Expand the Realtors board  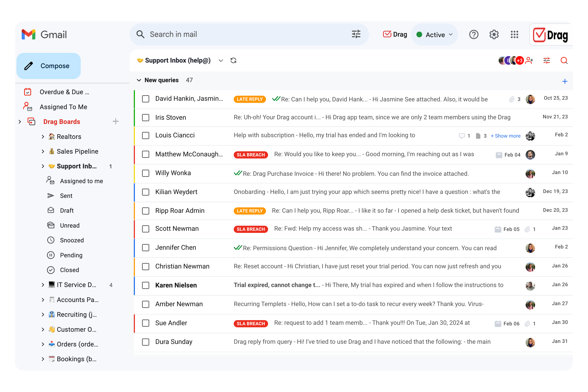click(43, 137)
